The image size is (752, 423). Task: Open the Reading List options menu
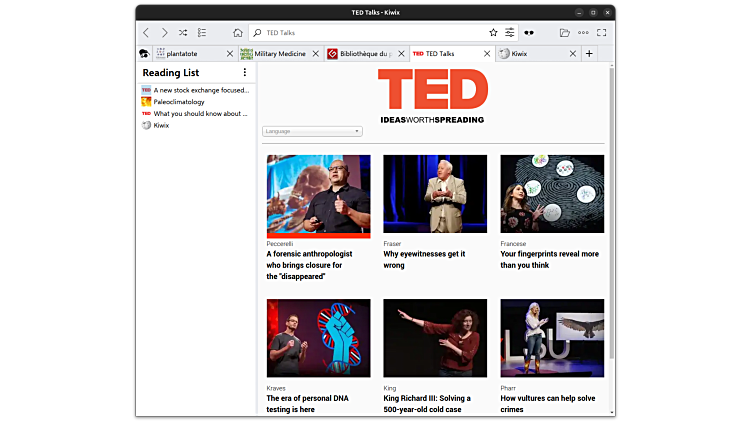pos(245,72)
